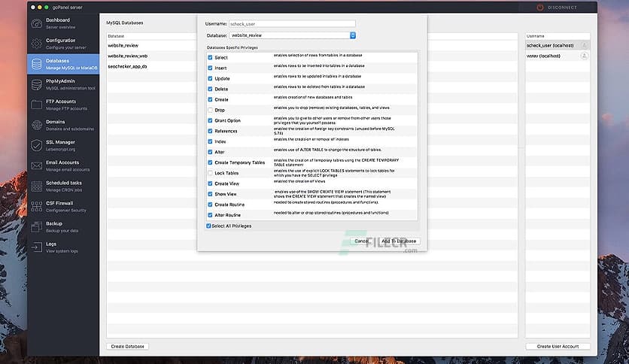
Task: Click the Cancel button
Action: pyautogui.click(x=361, y=241)
